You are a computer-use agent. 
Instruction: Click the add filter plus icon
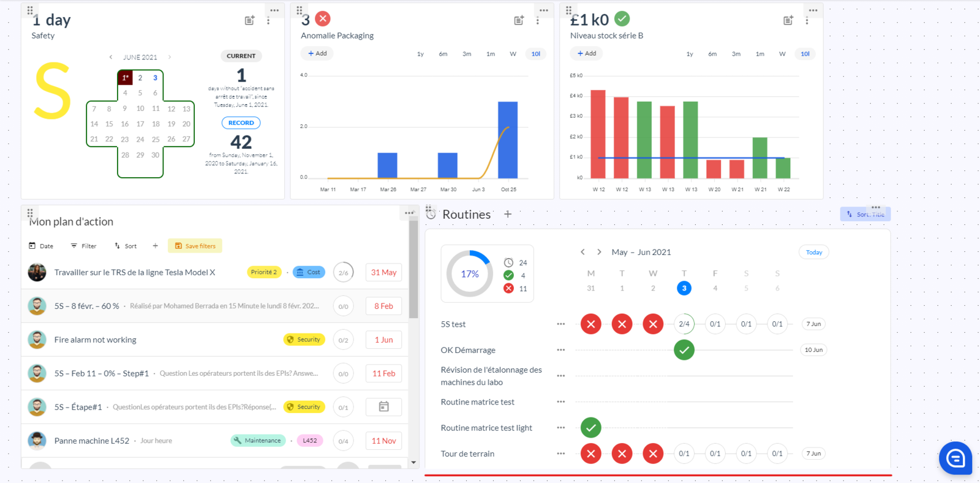[155, 246]
